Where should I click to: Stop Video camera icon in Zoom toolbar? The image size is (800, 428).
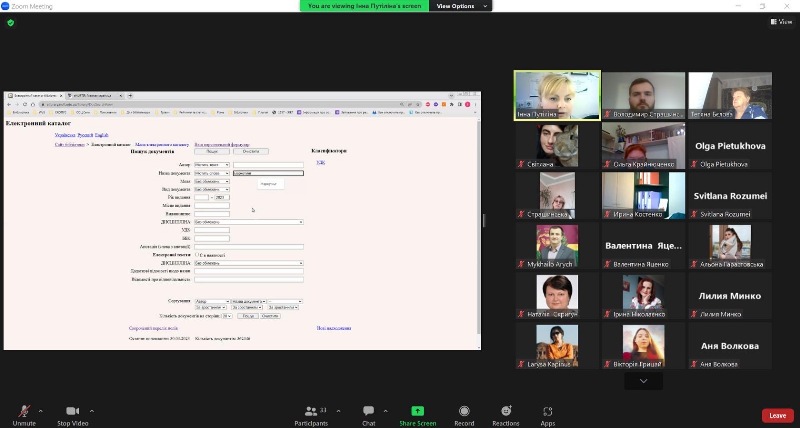[72, 411]
